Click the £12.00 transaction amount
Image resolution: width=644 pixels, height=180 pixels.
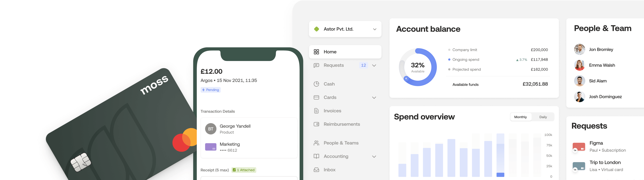[211, 71]
